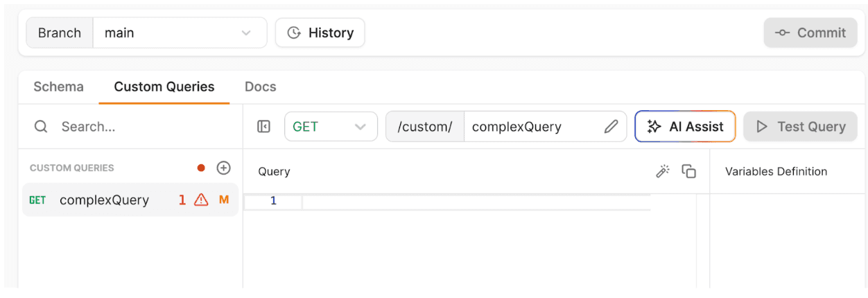Switch to the Schema tab
The height and width of the screenshot is (298, 868).
pos(58,87)
